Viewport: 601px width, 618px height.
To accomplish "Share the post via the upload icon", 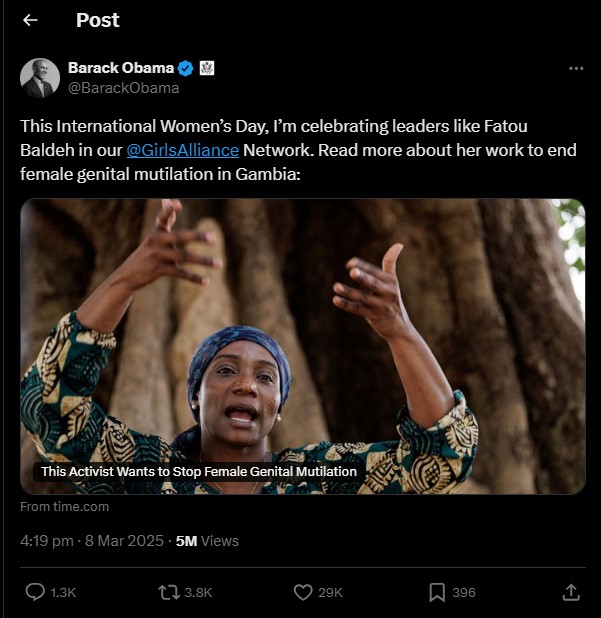I will [x=571, y=592].
